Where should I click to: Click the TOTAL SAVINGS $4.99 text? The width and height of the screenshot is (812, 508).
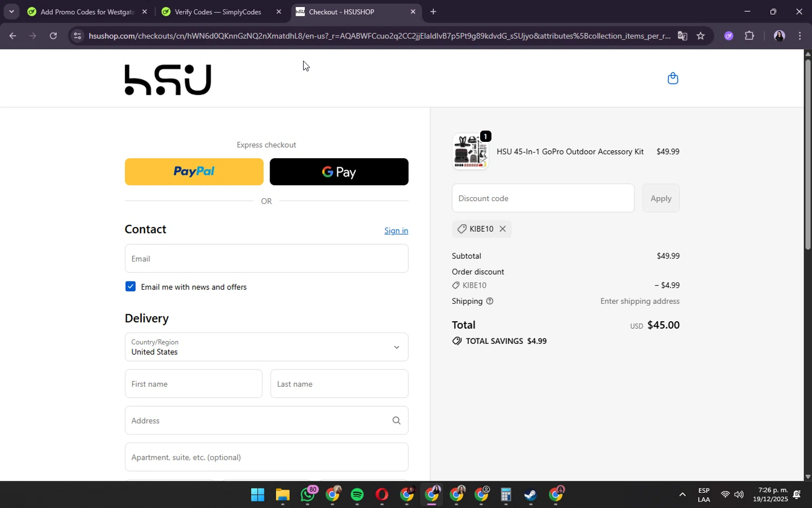tap(506, 341)
